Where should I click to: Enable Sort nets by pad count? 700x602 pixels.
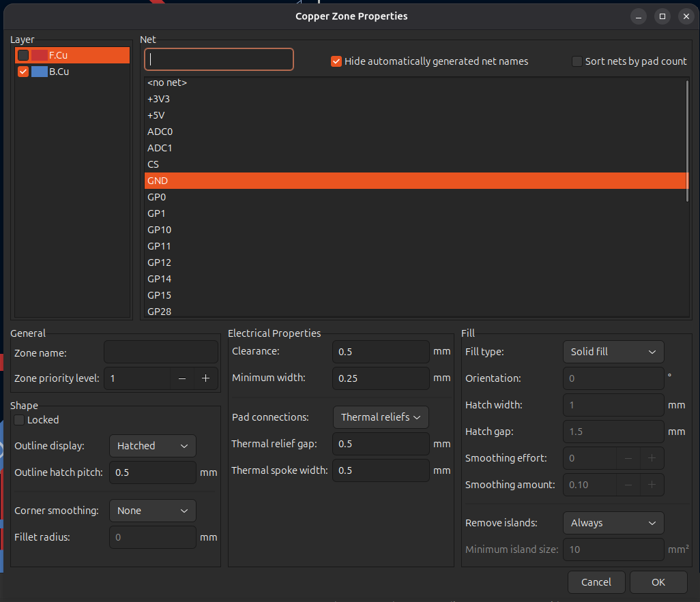coord(577,61)
